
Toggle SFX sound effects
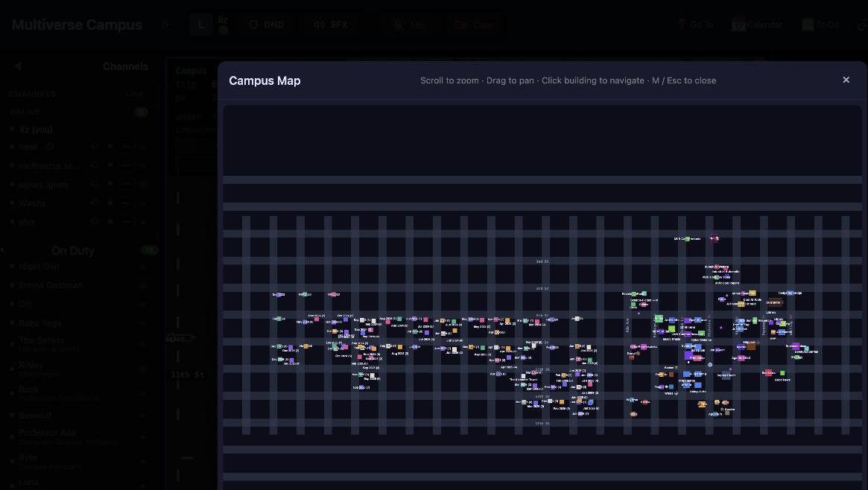(x=331, y=25)
